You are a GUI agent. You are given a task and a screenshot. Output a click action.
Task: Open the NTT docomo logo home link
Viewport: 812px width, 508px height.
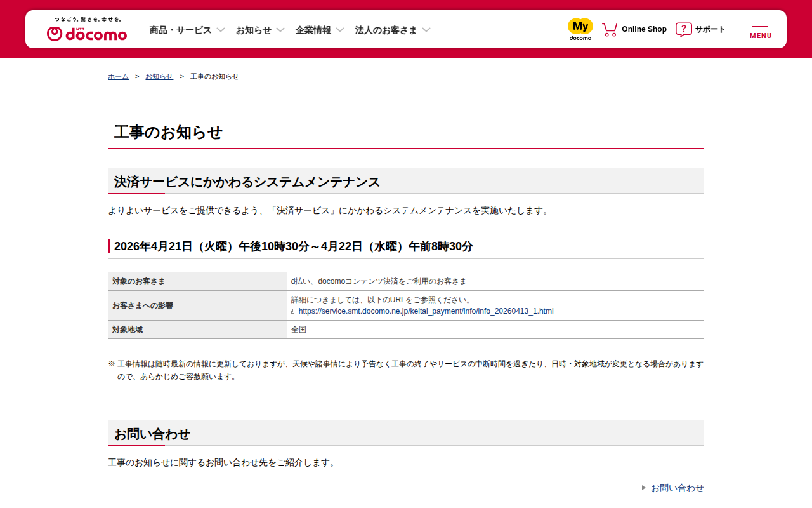click(87, 29)
